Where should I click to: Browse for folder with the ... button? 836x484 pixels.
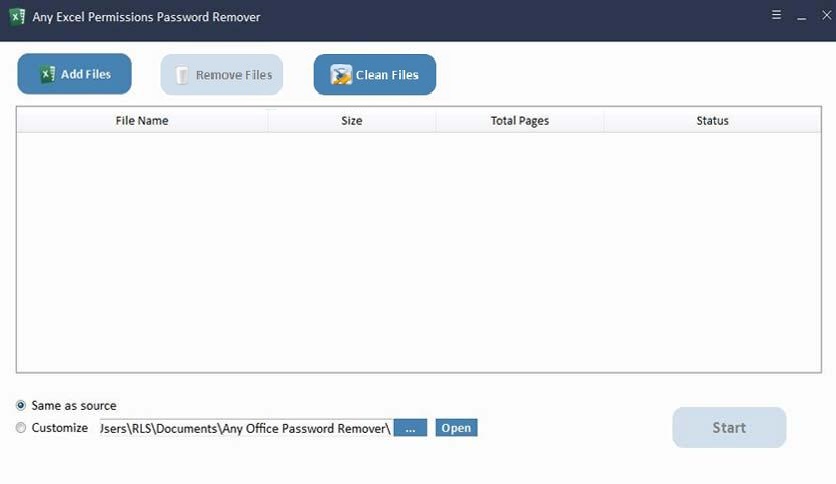[410, 428]
